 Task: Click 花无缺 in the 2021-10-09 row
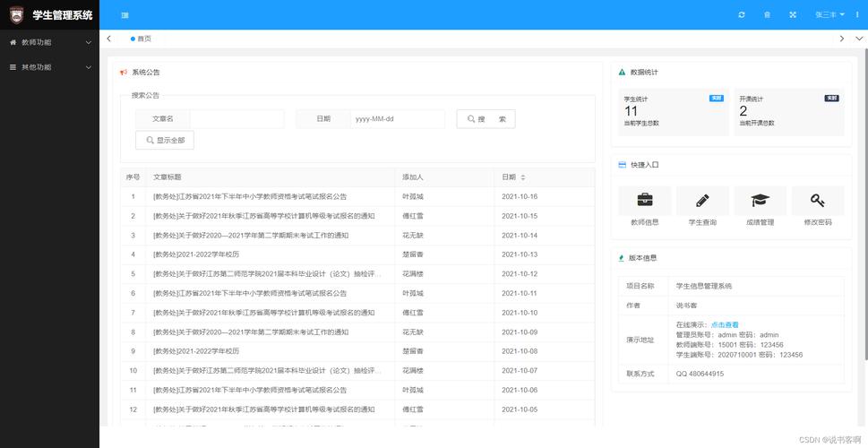[x=413, y=332]
